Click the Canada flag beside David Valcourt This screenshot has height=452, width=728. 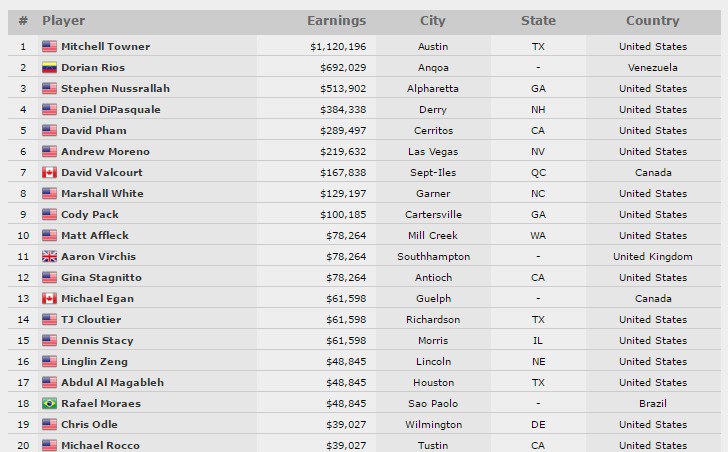49,172
